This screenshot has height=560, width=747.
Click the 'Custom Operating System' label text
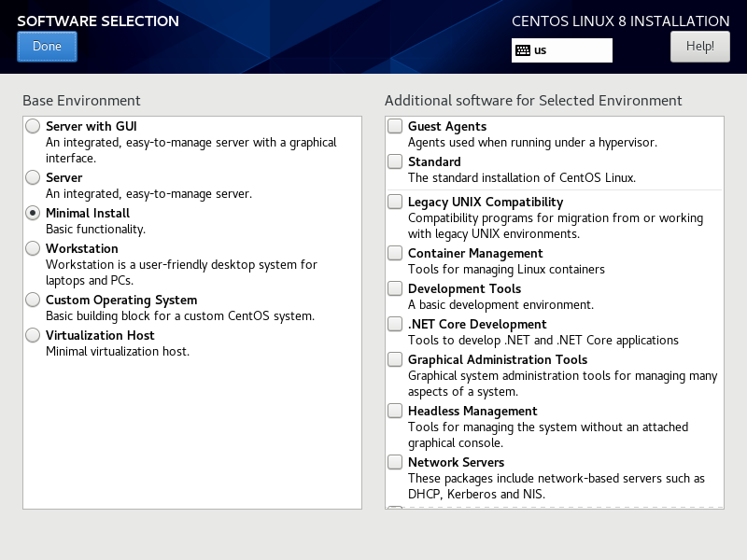121,300
